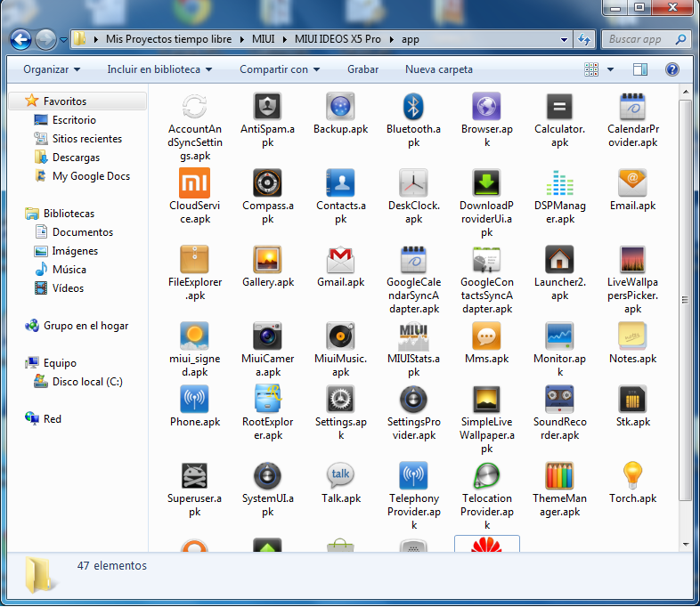Open the Help button
The image size is (700, 607).
tap(672, 69)
